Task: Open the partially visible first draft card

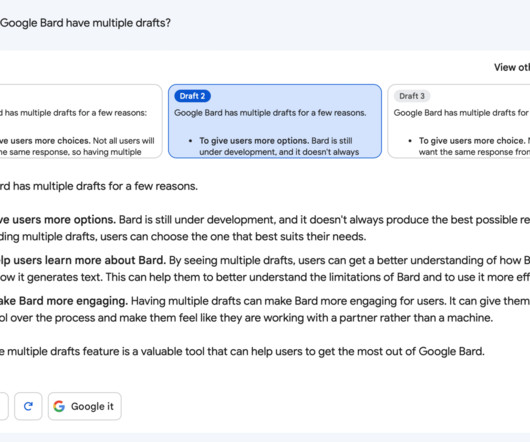Action: (81, 121)
